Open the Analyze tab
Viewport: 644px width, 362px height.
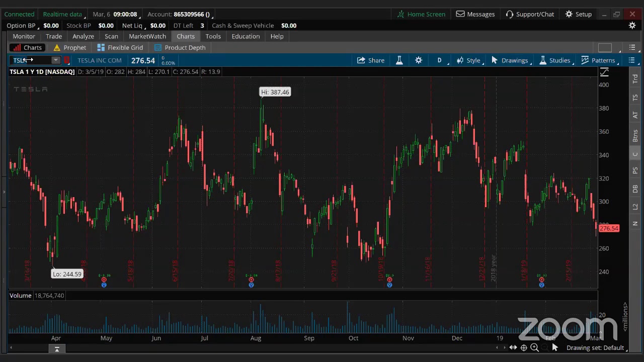click(x=83, y=36)
